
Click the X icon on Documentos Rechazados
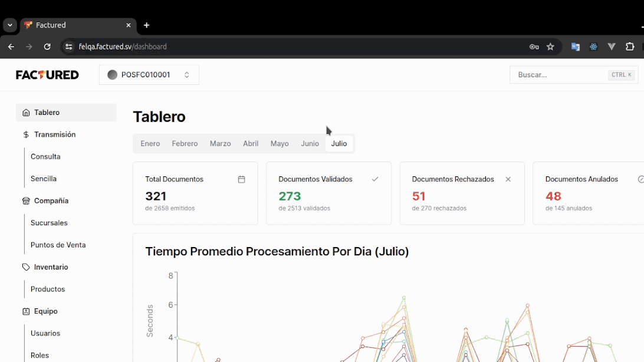(508, 179)
